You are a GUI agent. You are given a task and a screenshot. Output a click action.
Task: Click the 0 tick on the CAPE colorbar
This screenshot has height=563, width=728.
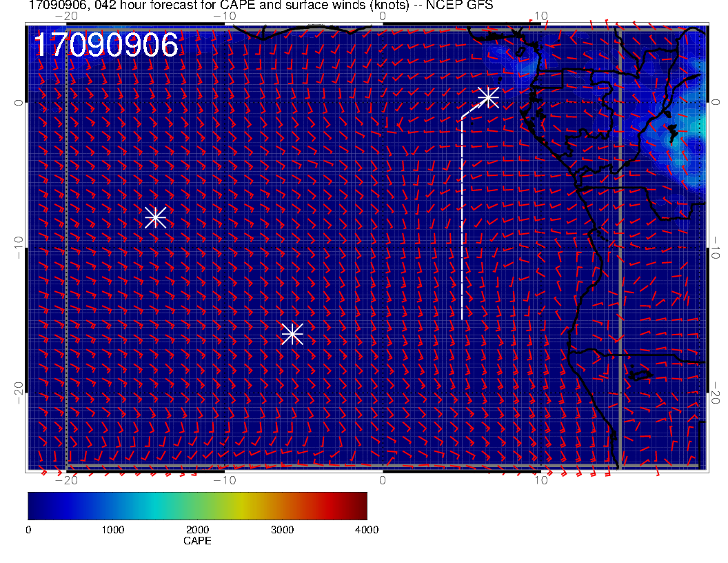pyautogui.click(x=29, y=530)
